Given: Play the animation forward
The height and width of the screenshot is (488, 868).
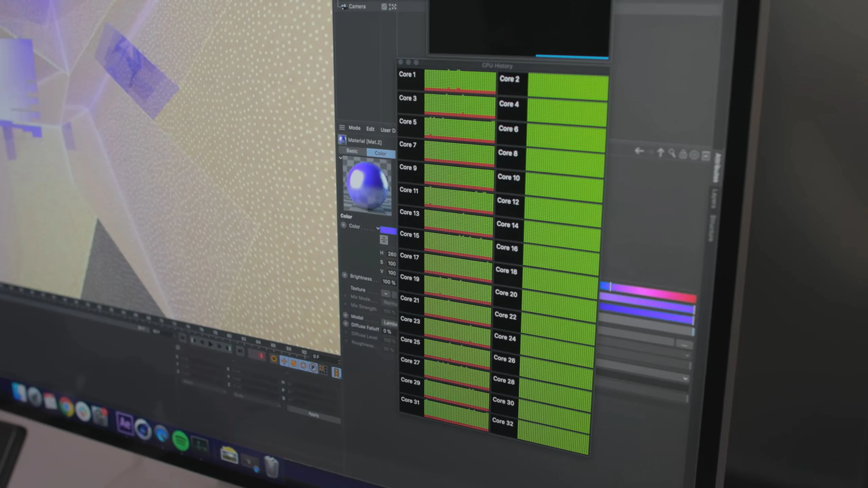Looking at the screenshot, I should pos(210,344).
